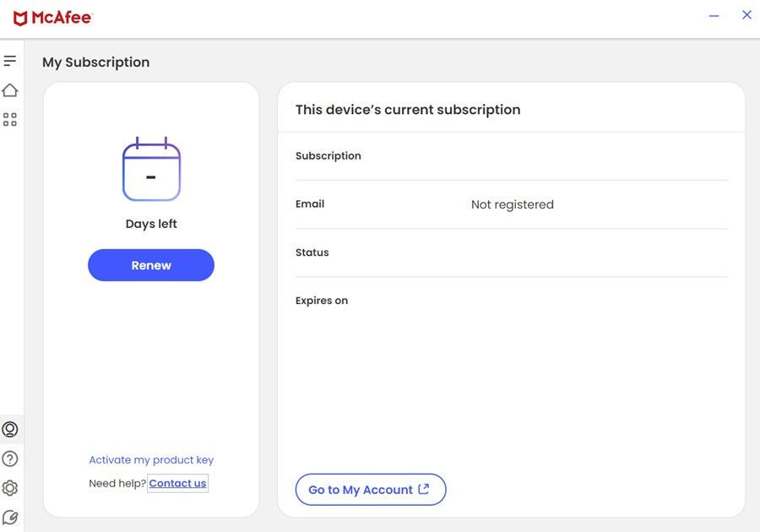Open the Help question mark icon
This screenshot has height=532, width=760.
pyautogui.click(x=10, y=459)
